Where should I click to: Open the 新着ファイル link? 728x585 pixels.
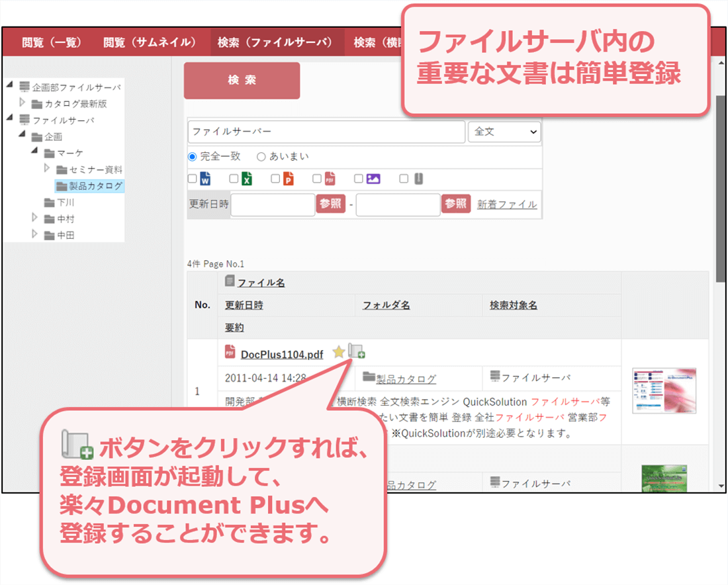tap(507, 204)
